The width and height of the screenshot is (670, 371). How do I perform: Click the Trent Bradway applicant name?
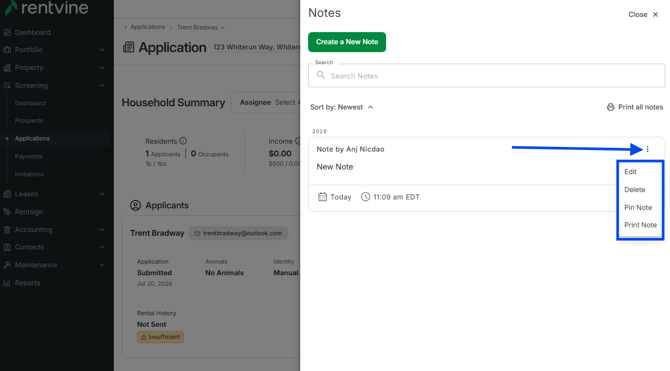point(157,233)
